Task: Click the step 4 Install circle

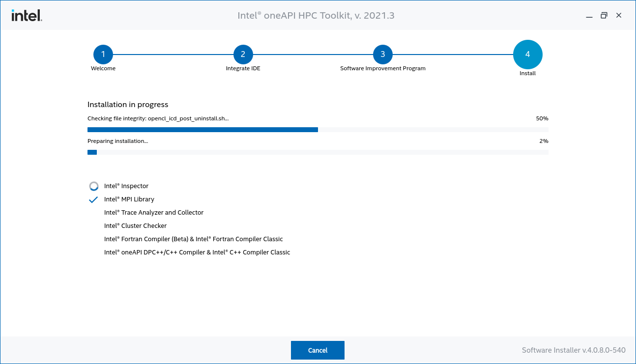Action: tap(527, 55)
